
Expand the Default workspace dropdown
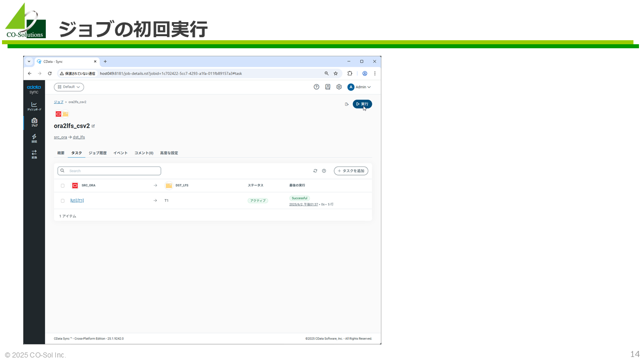(x=69, y=87)
